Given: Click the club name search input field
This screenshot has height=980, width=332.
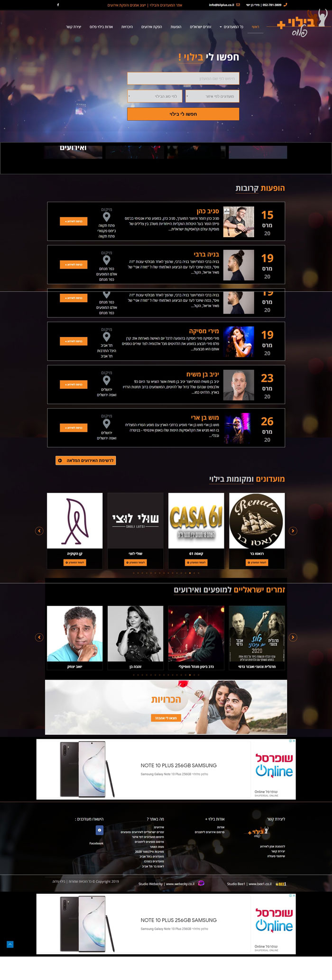Looking at the screenshot, I should coord(183,78).
